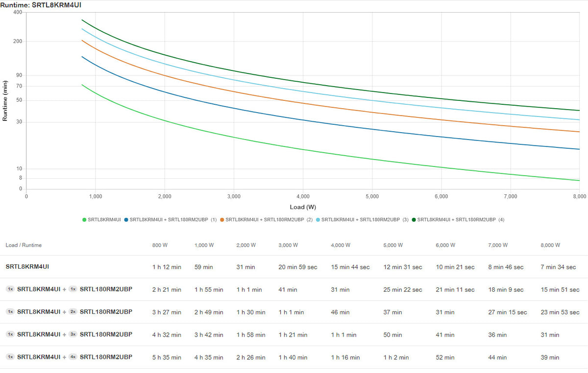Click the 5 h 35 min runtime cell
The image size is (588, 373).
pyautogui.click(x=167, y=357)
